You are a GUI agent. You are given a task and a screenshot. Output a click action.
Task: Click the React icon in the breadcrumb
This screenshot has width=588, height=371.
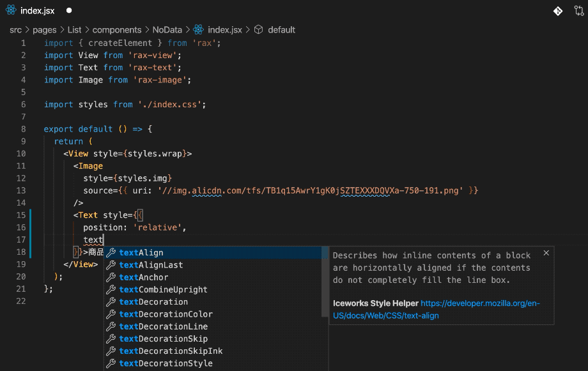(198, 29)
